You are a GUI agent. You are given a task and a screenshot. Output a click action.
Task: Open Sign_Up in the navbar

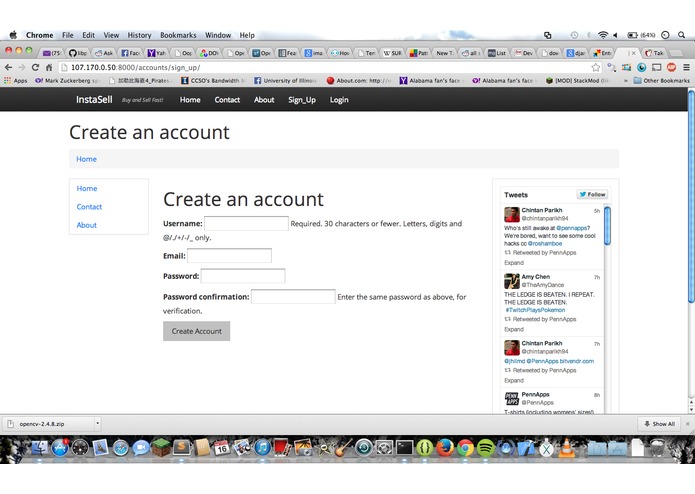coord(302,100)
